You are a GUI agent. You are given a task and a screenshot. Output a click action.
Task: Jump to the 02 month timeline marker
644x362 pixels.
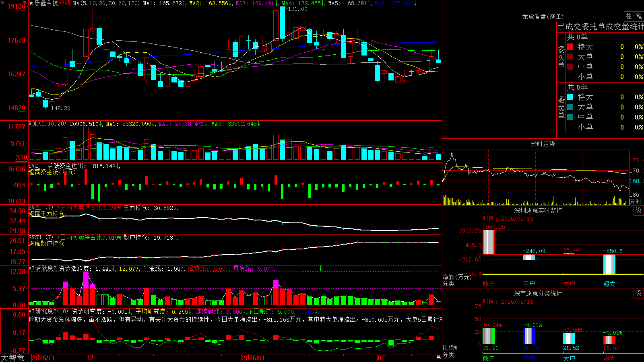click(x=381, y=358)
